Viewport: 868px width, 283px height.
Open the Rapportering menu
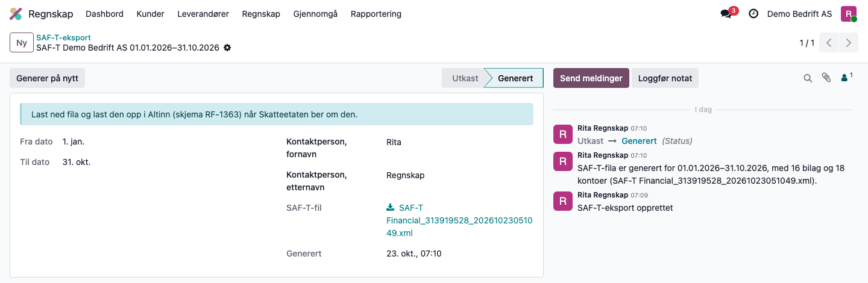pyautogui.click(x=376, y=14)
